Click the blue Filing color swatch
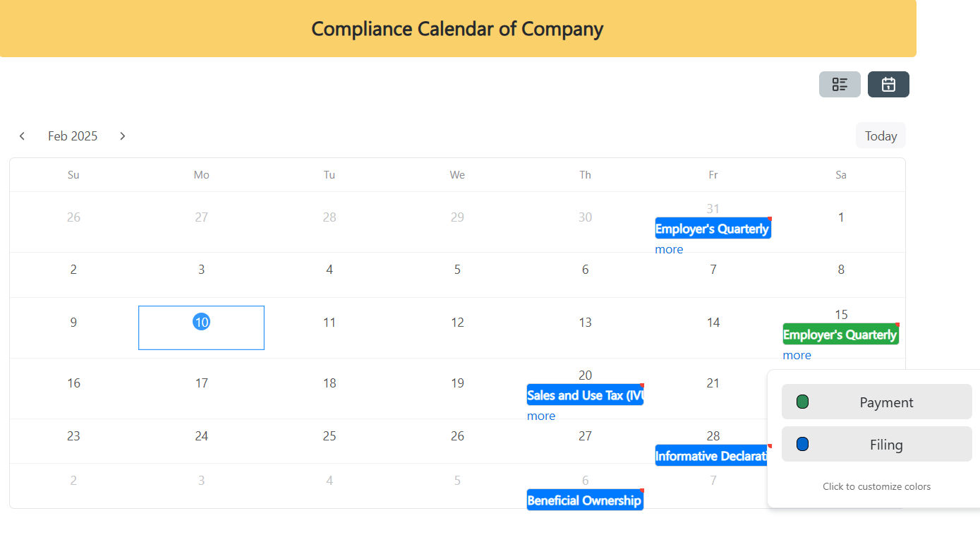The image size is (980, 535). click(802, 445)
